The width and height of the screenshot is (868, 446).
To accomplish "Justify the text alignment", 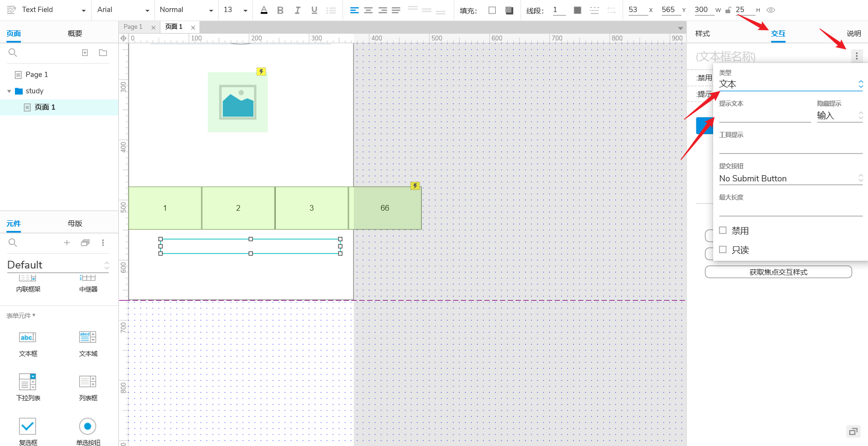I will [x=396, y=10].
